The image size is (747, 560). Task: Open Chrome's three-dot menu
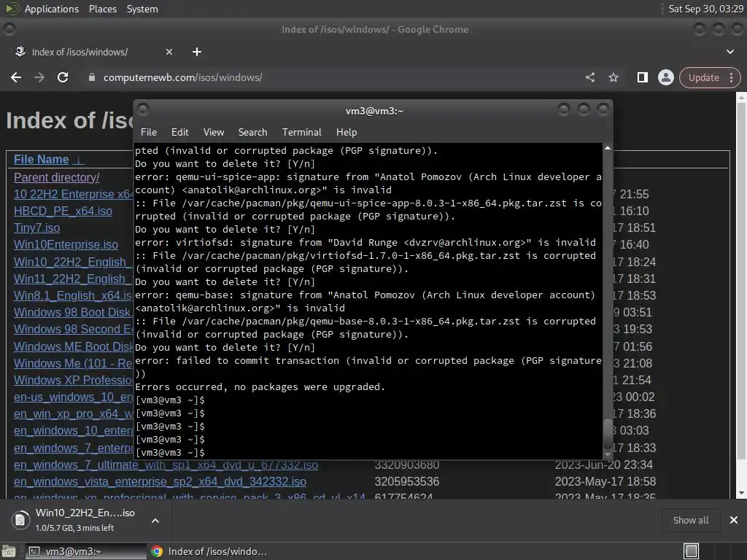731,77
